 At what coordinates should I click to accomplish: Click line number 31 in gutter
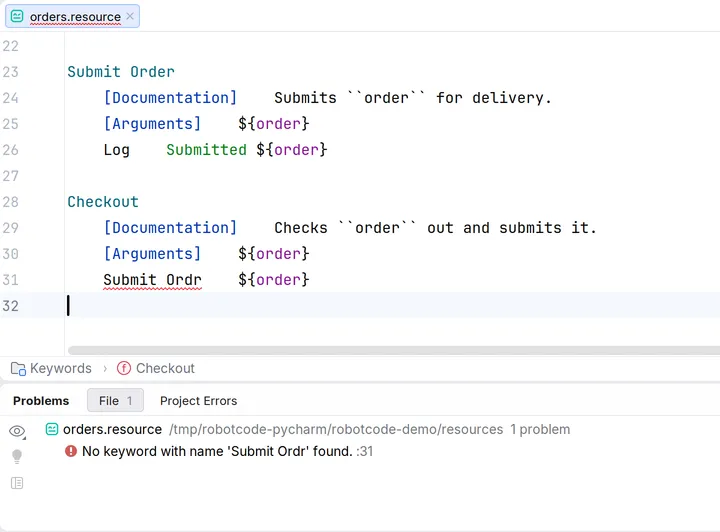tap(11, 280)
